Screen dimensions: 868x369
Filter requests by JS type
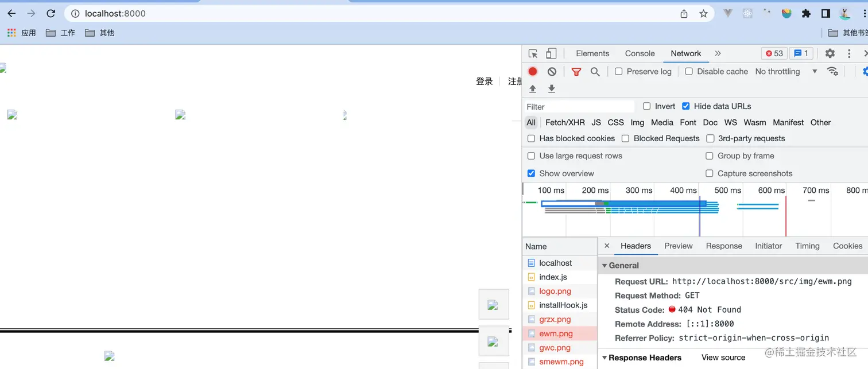pos(596,122)
